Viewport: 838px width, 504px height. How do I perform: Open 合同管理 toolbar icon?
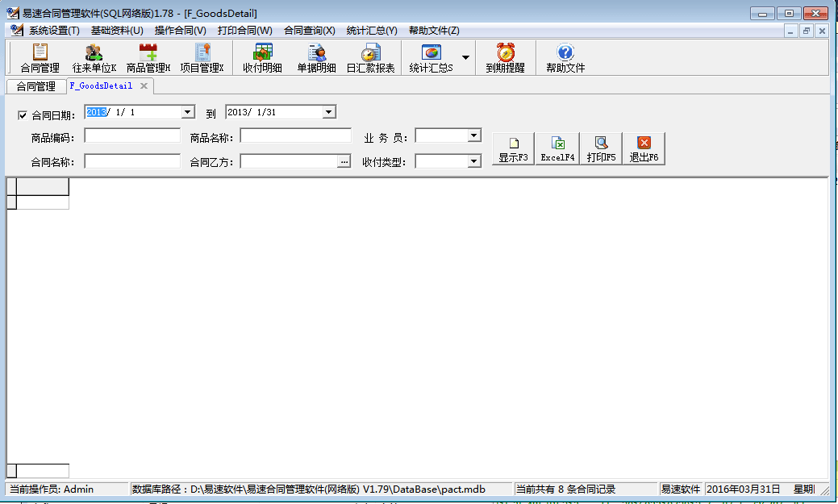click(40, 58)
